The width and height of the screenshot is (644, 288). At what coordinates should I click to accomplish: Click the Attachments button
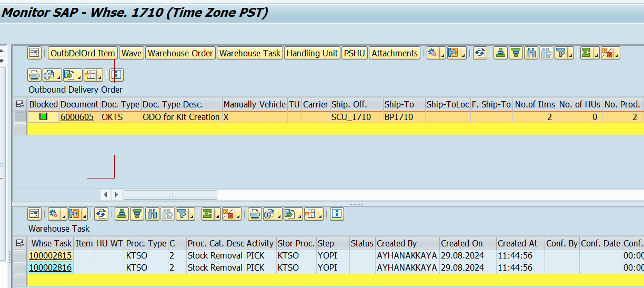tap(395, 53)
